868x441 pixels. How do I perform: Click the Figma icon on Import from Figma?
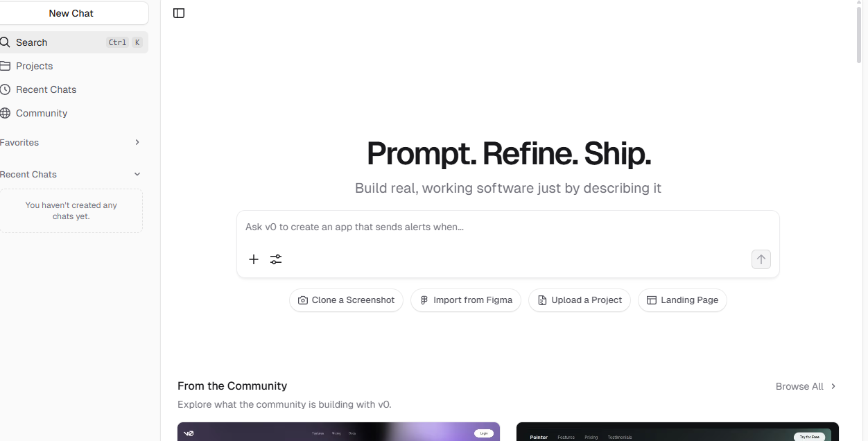[424, 300]
